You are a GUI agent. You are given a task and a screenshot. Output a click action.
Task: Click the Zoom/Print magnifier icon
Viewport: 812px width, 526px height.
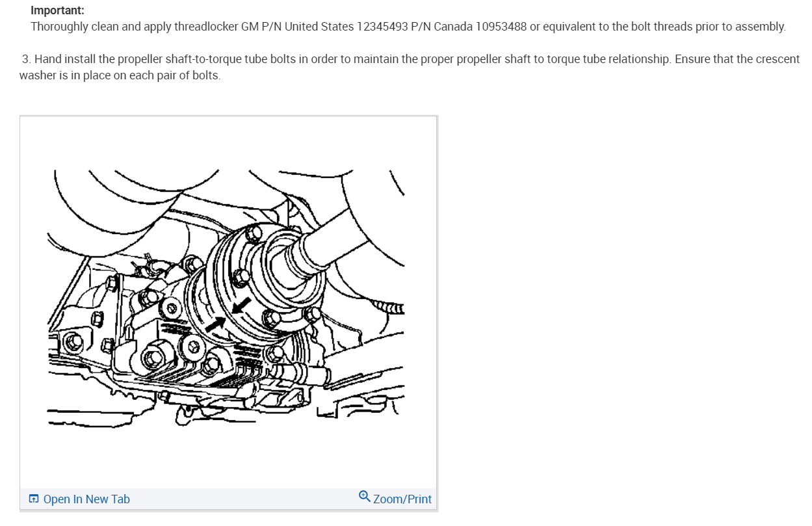[364, 497]
